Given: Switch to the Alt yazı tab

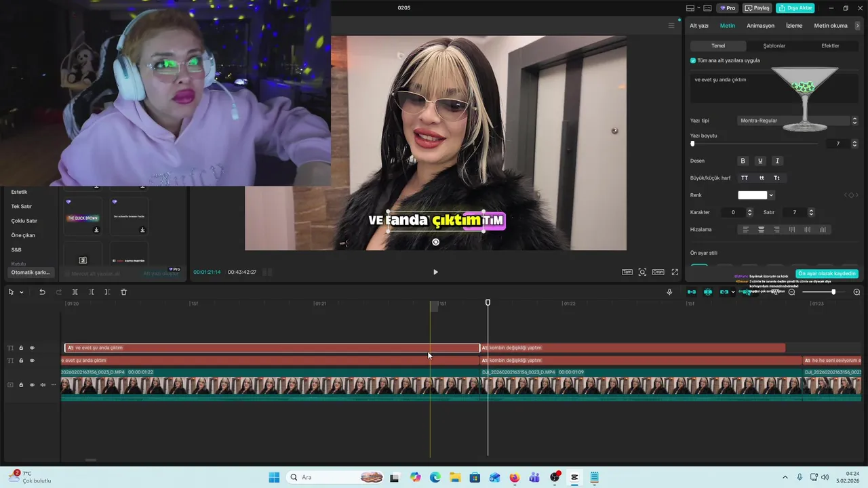Looking at the screenshot, I should click(x=699, y=26).
